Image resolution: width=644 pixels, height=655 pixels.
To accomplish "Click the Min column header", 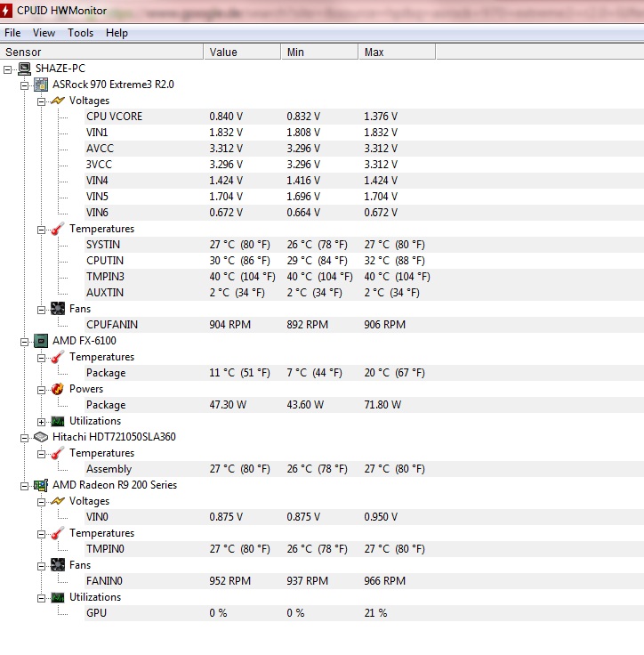I will coord(319,52).
